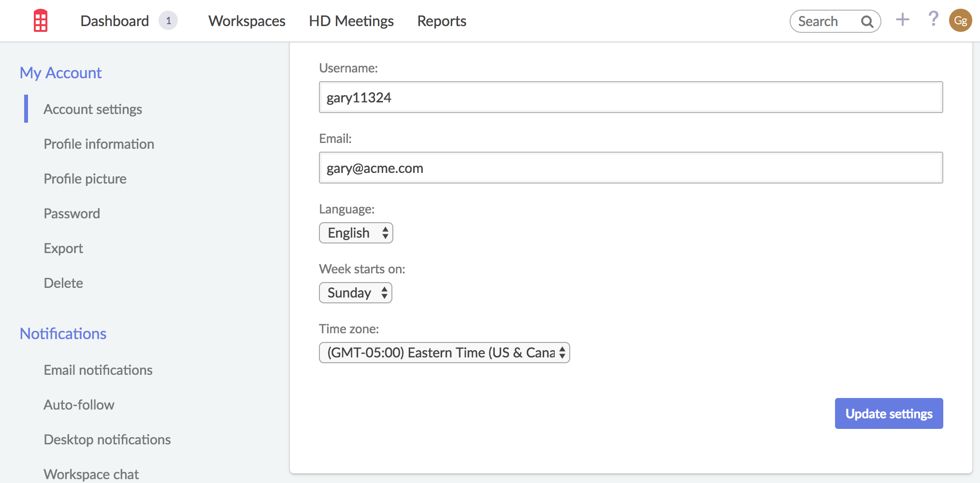Open HD Meetings
The image size is (980, 483).
[x=351, y=21]
